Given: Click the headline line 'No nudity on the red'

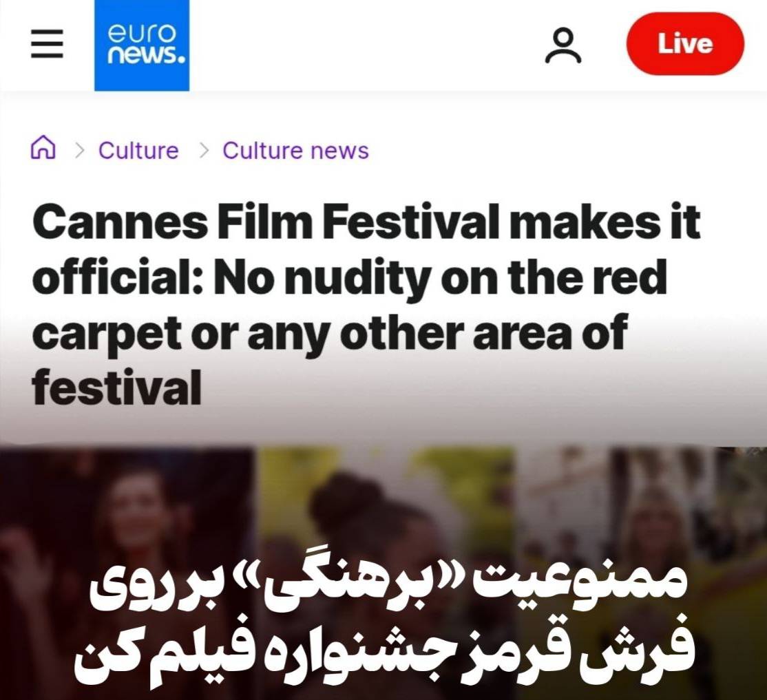Looking at the screenshot, I should 440,277.
